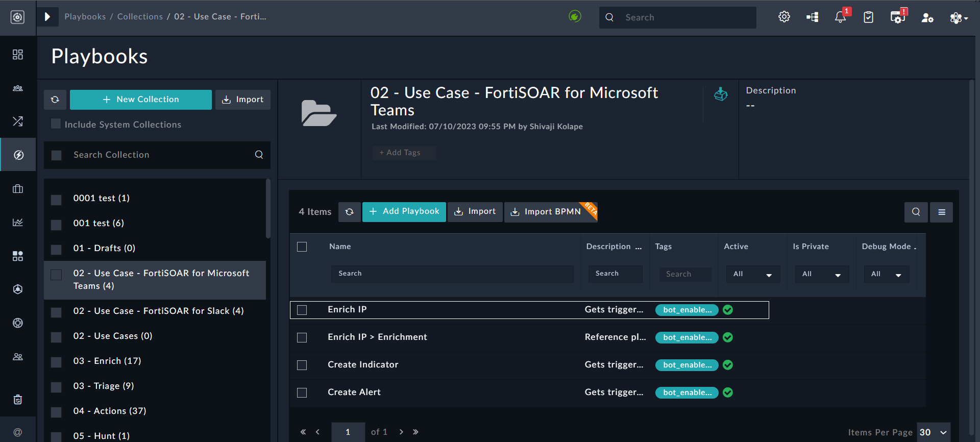Refresh the collections list
Screen dimensions: 980x442
55,100
